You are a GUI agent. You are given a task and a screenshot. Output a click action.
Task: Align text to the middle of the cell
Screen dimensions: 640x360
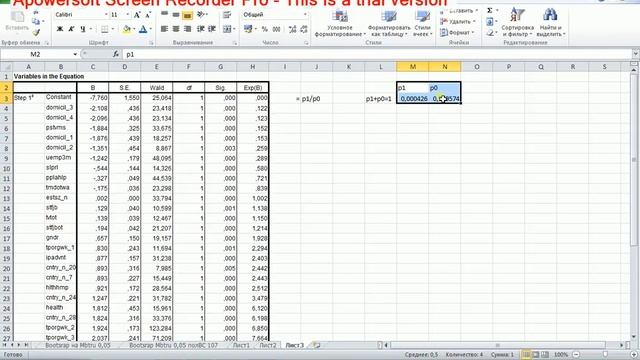[176, 15]
